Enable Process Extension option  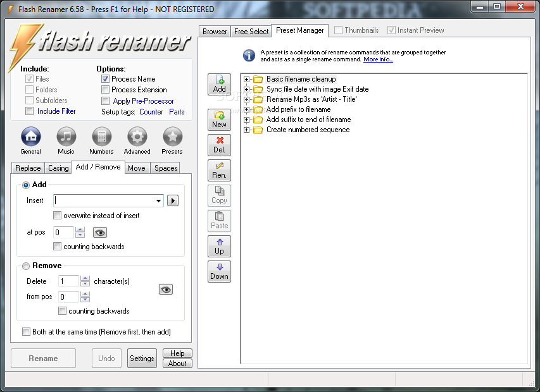(105, 90)
